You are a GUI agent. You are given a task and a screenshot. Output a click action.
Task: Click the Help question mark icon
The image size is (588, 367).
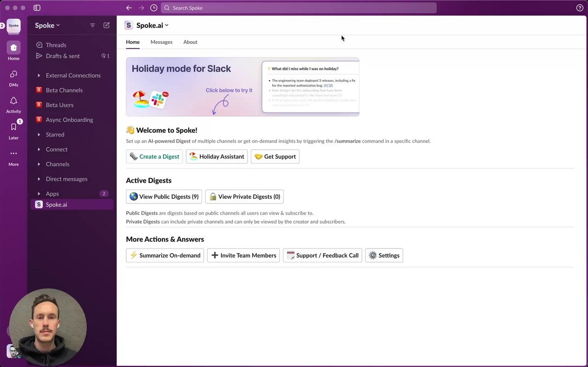(x=580, y=8)
